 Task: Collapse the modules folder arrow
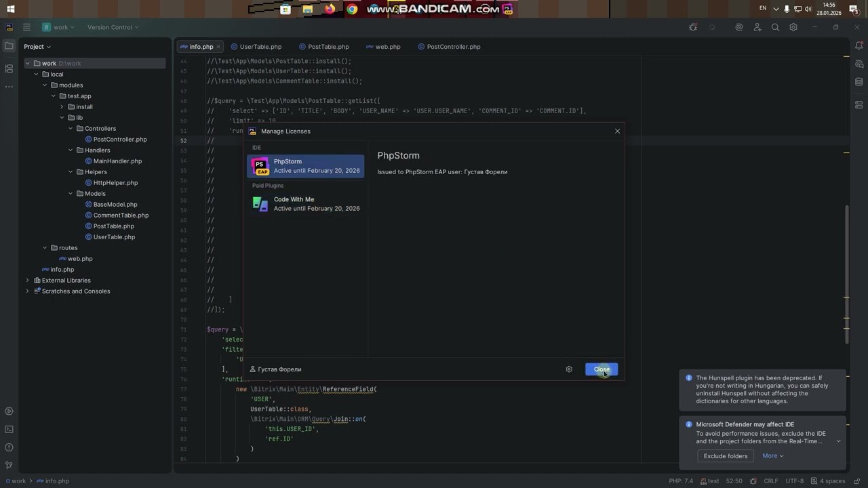(45, 85)
